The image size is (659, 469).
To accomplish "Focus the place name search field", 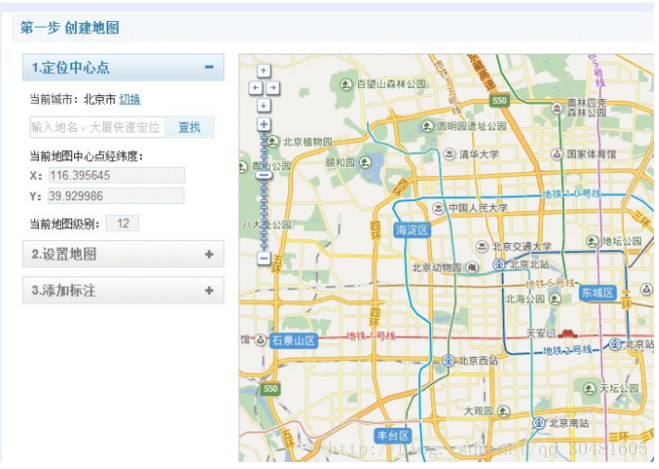I will [x=98, y=127].
